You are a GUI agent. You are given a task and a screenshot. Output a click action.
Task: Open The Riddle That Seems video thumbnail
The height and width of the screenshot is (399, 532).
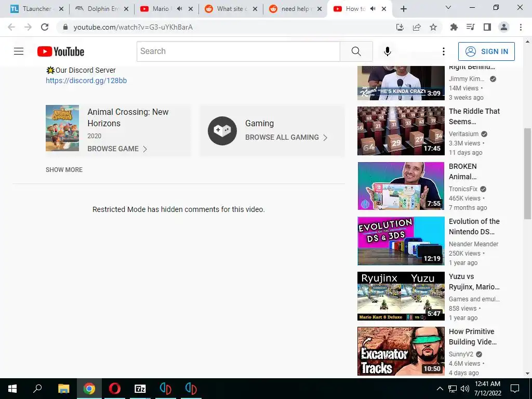401,131
